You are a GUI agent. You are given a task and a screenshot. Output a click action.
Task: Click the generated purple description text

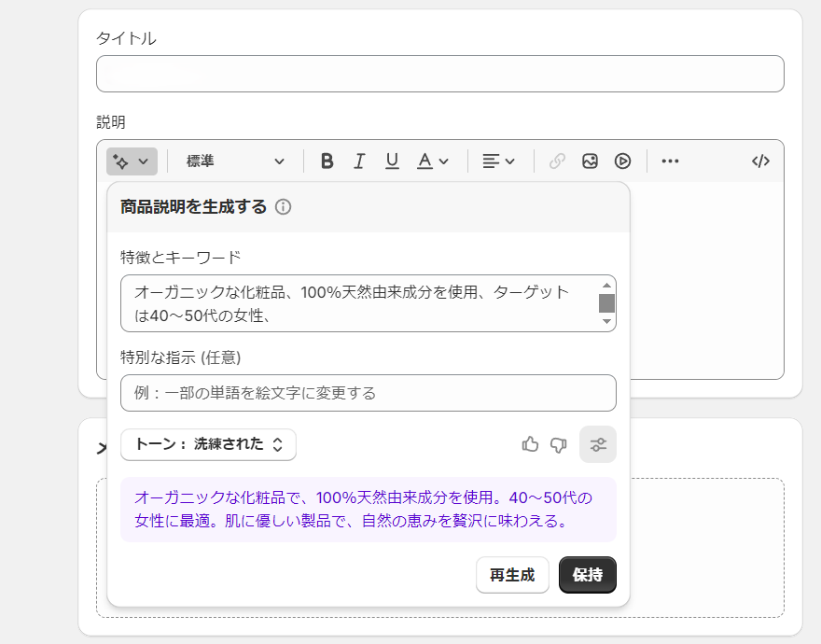coord(363,510)
